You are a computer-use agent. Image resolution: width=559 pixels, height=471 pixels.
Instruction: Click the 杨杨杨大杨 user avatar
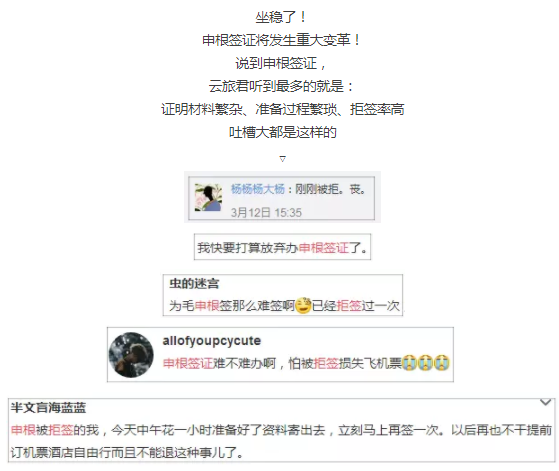(x=208, y=198)
